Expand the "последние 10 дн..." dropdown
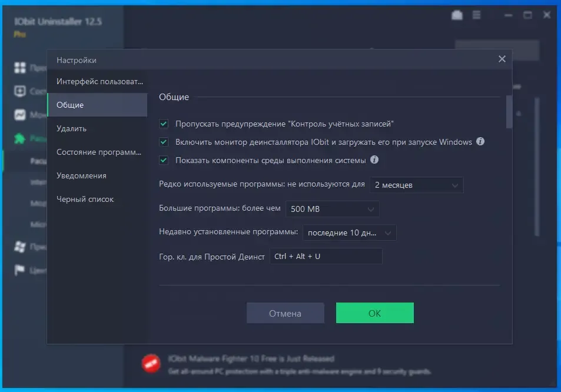This screenshot has width=561, height=392. pos(350,232)
